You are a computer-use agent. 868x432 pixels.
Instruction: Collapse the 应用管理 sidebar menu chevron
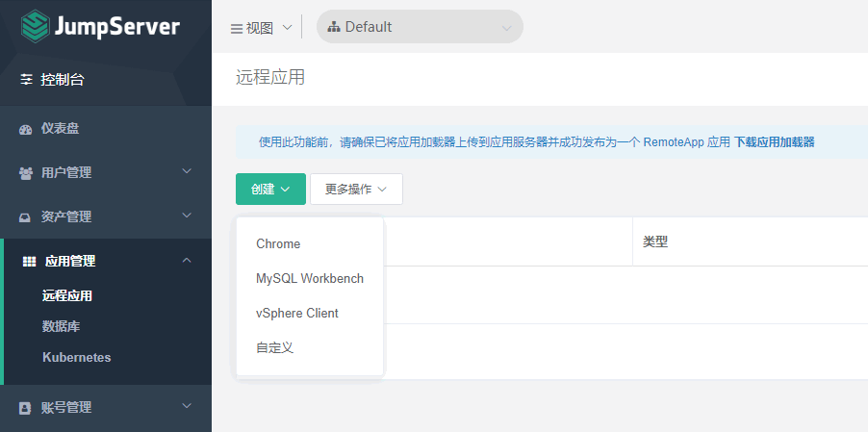(x=187, y=260)
